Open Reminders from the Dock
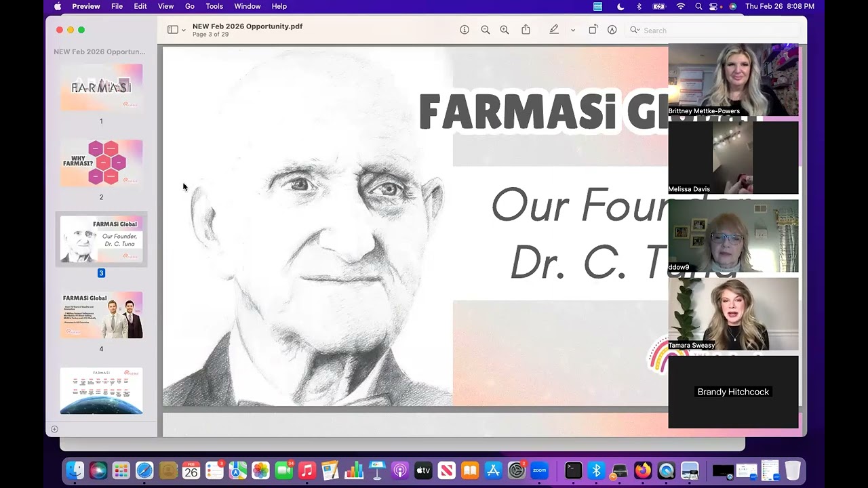Viewport: 868px width, 488px height. coord(214,470)
